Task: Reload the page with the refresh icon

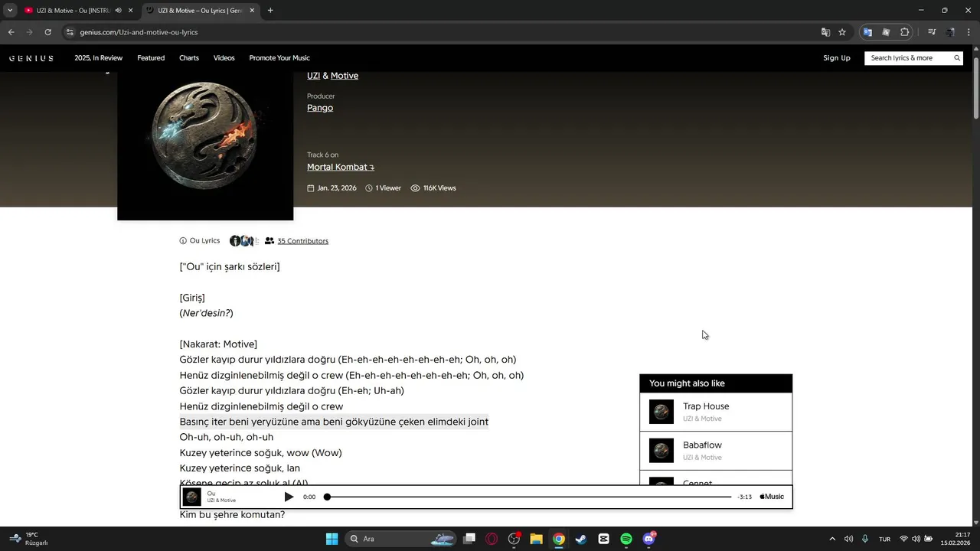Action: pyautogui.click(x=47, y=32)
